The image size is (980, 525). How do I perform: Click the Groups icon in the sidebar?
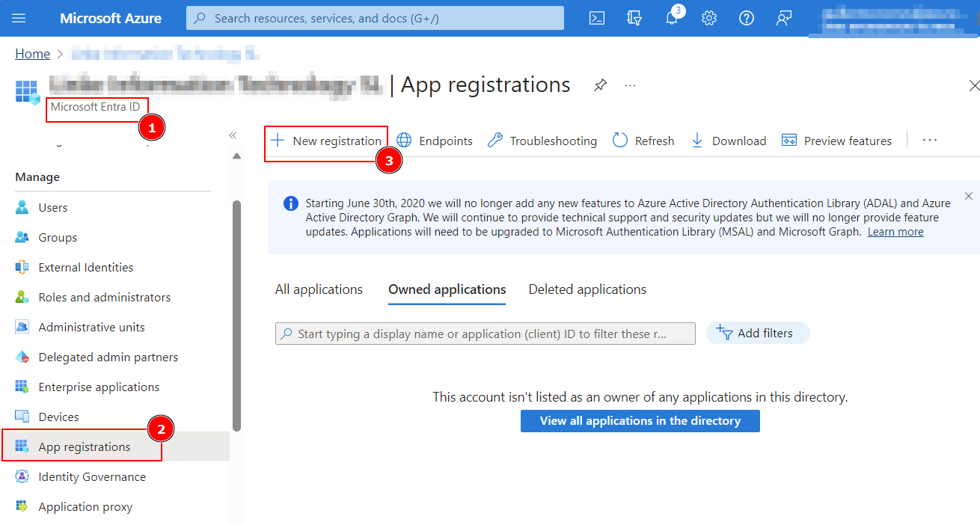22,237
